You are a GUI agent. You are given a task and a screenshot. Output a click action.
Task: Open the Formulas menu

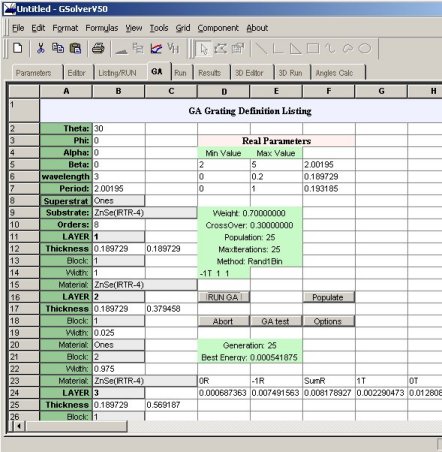[x=102, y=28]
